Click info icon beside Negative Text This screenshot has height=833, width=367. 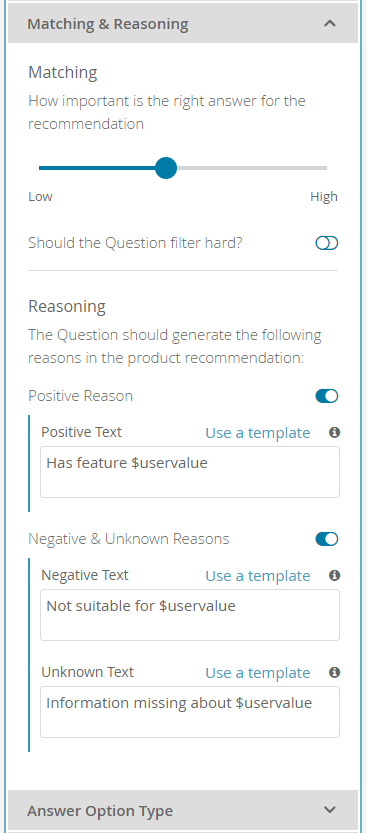[334, 575]
